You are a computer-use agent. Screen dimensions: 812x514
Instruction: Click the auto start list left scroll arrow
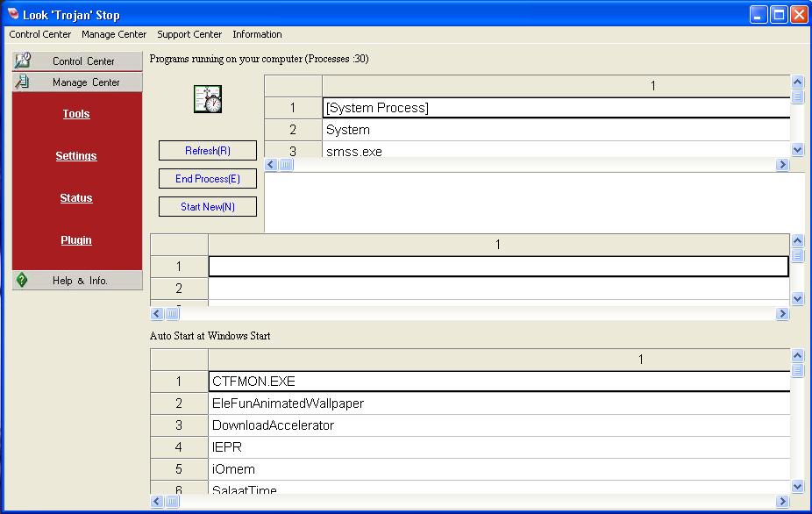coord(157,501)
